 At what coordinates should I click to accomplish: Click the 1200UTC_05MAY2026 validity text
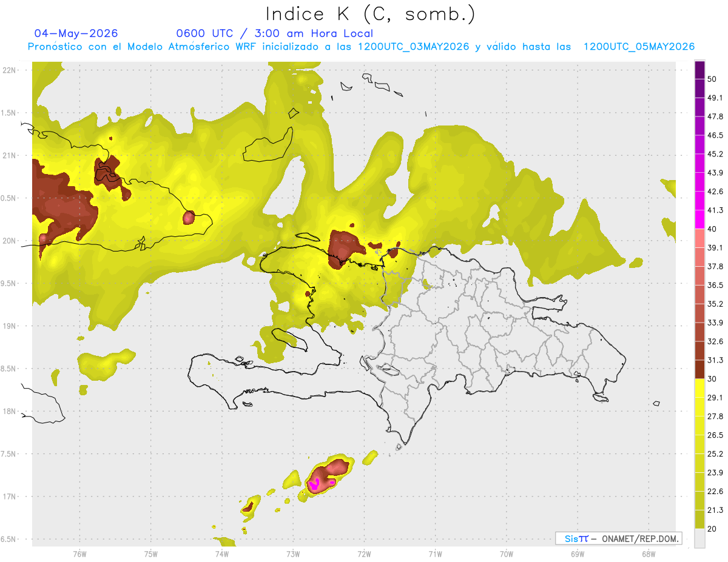point(639,47)
